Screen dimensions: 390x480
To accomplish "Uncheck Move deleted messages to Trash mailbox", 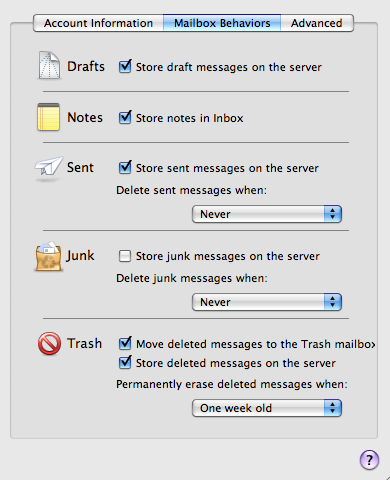I will 125,343.
